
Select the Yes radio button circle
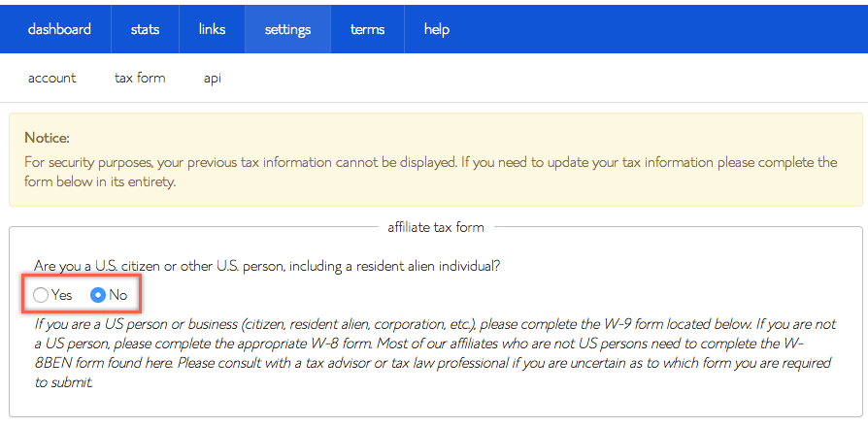tap(41, 294)
